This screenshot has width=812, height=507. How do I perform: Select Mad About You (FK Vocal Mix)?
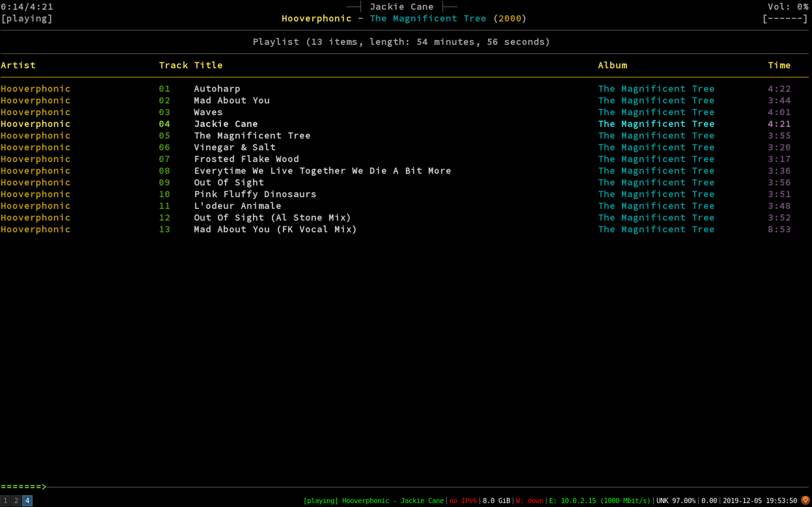[x=276, y=229]
